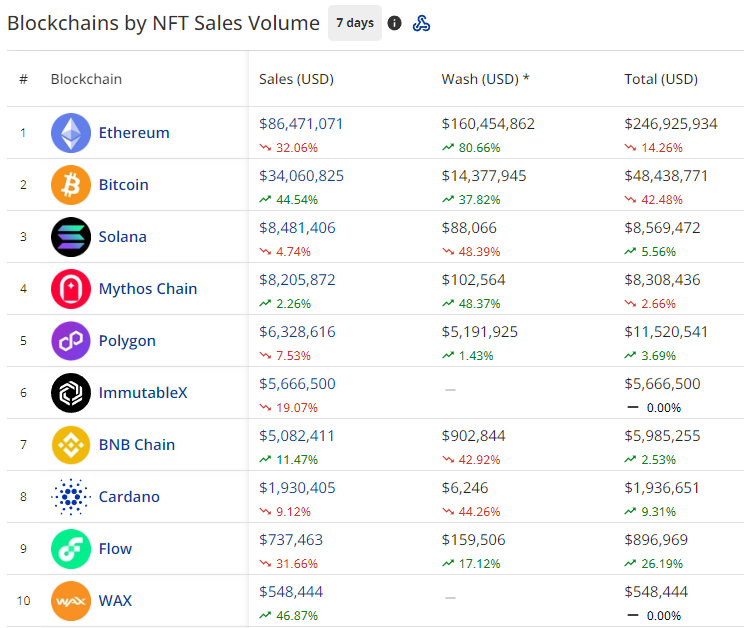Click the Bitcoin logo icon
The height and width of the screenshot is (628, 744).
pos(71,185)
